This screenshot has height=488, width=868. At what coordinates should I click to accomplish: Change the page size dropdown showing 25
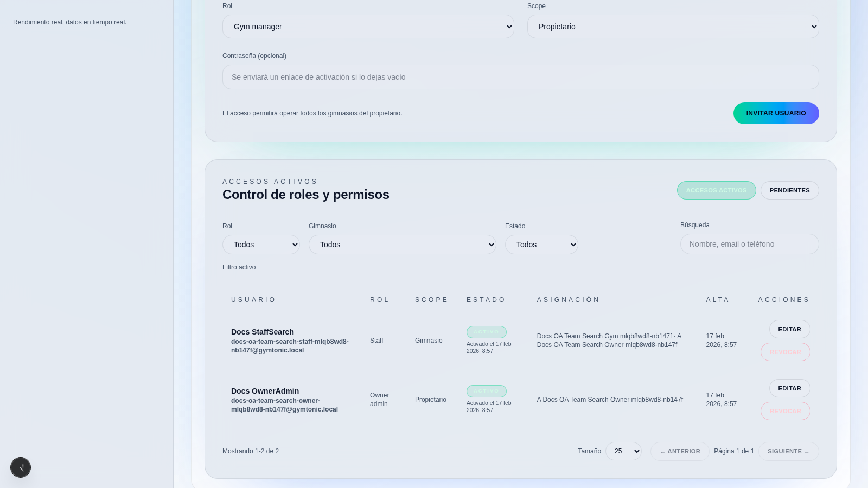(x=623, y=451)
